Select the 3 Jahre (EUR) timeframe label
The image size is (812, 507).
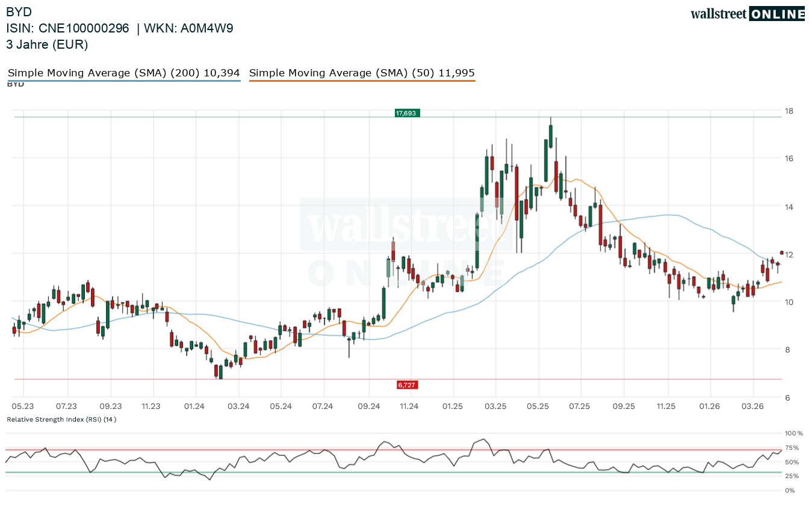tap(47, 45)
